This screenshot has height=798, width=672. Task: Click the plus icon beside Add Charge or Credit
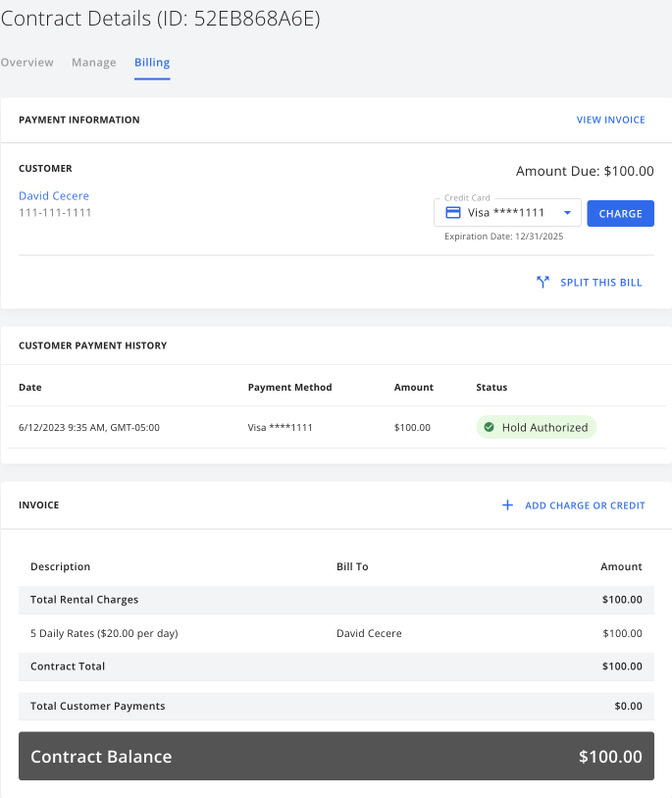click(507, 505)
